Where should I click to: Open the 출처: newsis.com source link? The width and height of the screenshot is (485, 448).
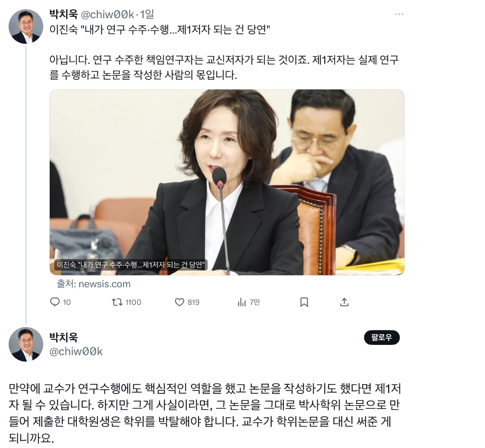93,284
